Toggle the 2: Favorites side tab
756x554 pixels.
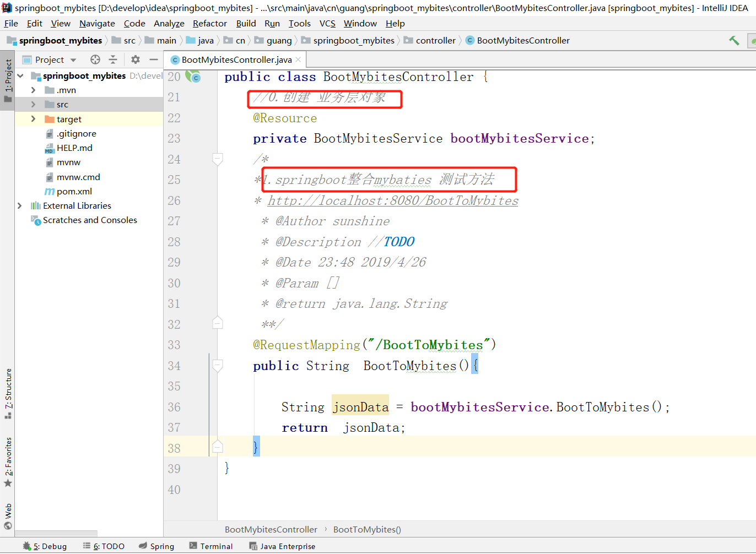coord(8,463)
